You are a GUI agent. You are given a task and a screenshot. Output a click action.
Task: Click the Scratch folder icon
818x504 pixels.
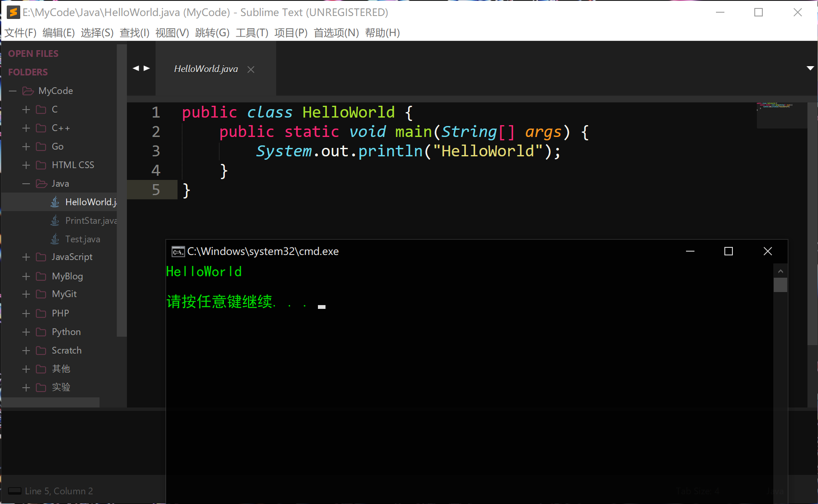pyautogui.click(x=41, y=351)
